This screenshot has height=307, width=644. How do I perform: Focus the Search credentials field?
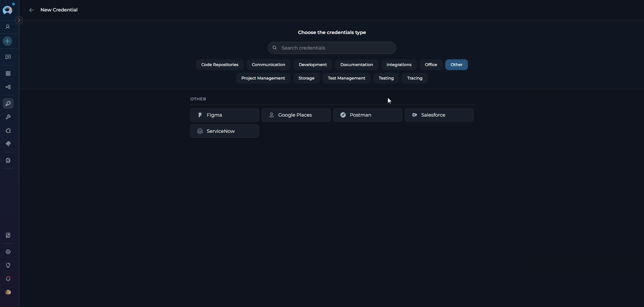[x=332, y=48]
